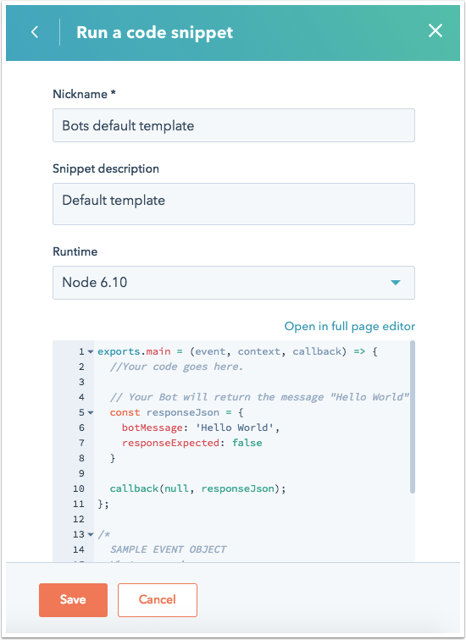Click the '//Your code goes here.' comment
The height and width of the screenshot is (640, 466).
(176, 367)
